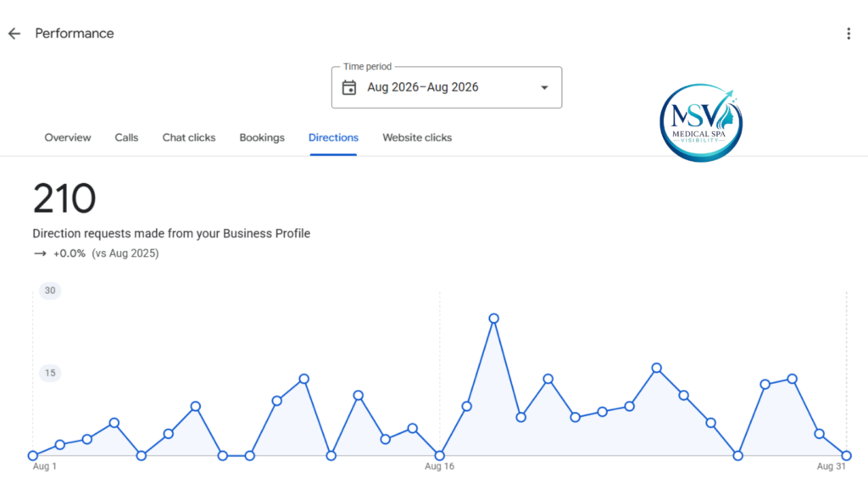Click the Aug 2026–Aug 2026 date range text
The image size is (868, 489).
click(x=423, y=87)
